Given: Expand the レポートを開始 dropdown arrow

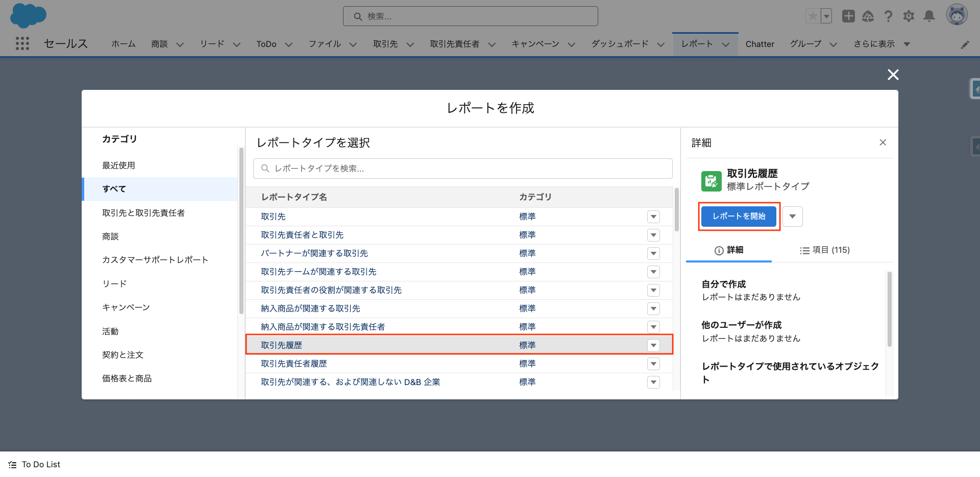Looking at the screenshot, I should tap(792, 216).
